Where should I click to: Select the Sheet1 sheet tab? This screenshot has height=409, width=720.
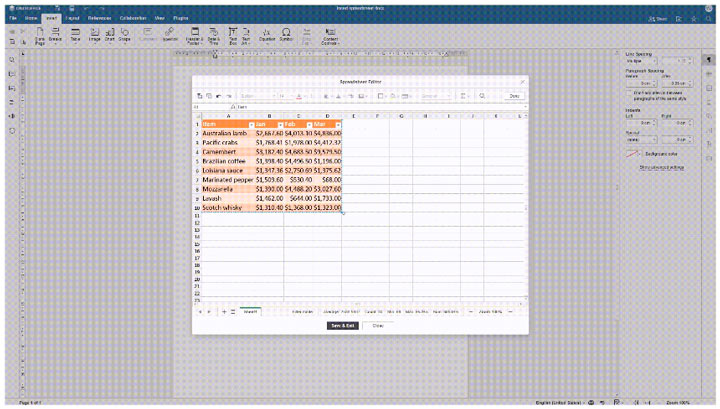click(x=250, y=312)
